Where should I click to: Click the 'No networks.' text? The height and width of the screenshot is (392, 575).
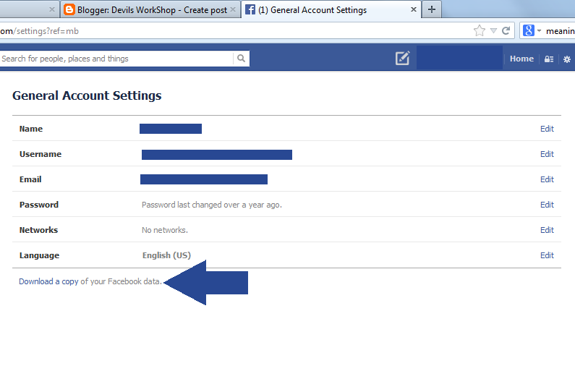pyautogui.click(x=165, y=230)
